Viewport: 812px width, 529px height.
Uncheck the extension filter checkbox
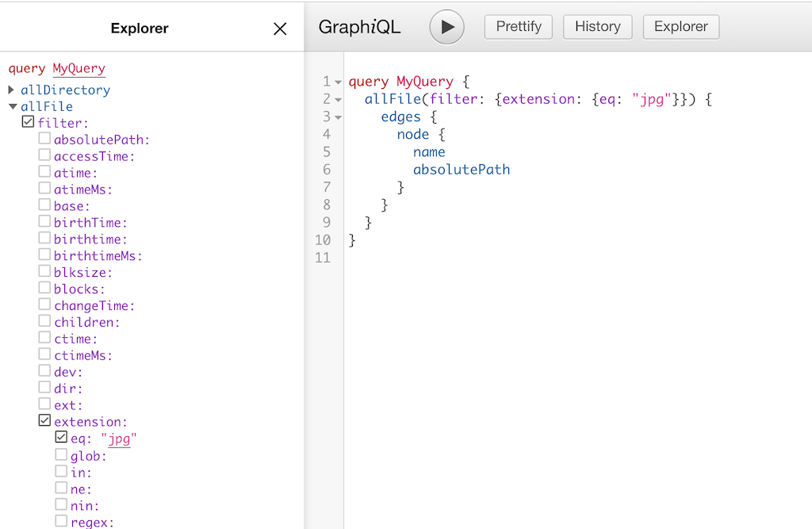(x=44, y=421)
